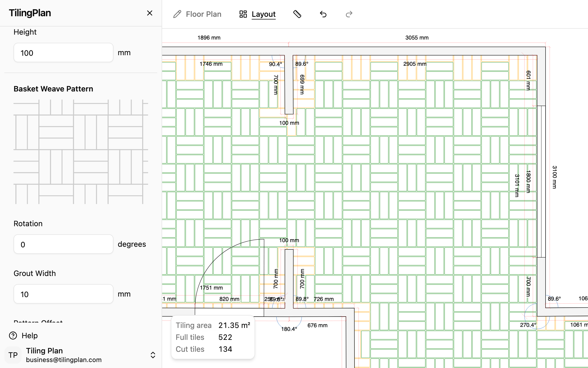Click the TP account avatar
The width and height of the screenshot is (588, 368).
(13, 355)
